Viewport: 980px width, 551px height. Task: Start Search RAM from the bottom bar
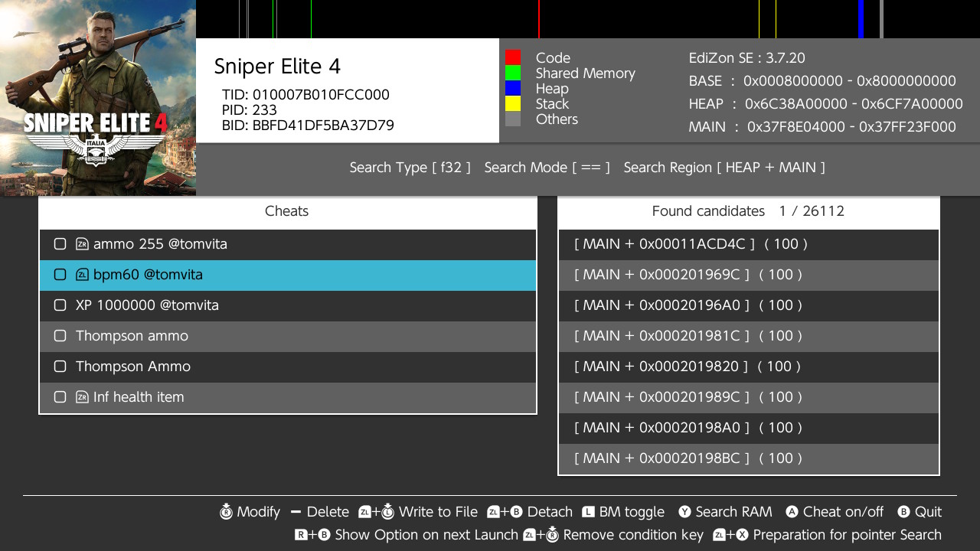[x=733, y=512]
